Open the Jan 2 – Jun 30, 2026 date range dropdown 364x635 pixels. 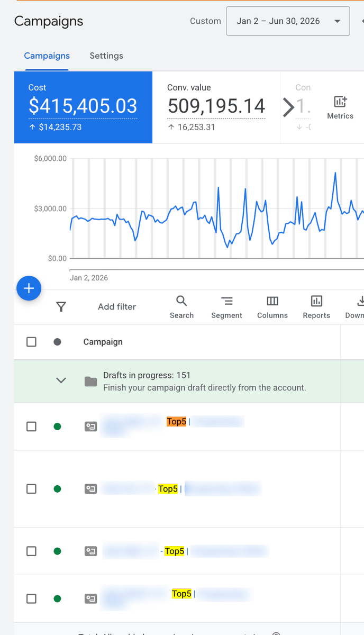pos(288,21)
